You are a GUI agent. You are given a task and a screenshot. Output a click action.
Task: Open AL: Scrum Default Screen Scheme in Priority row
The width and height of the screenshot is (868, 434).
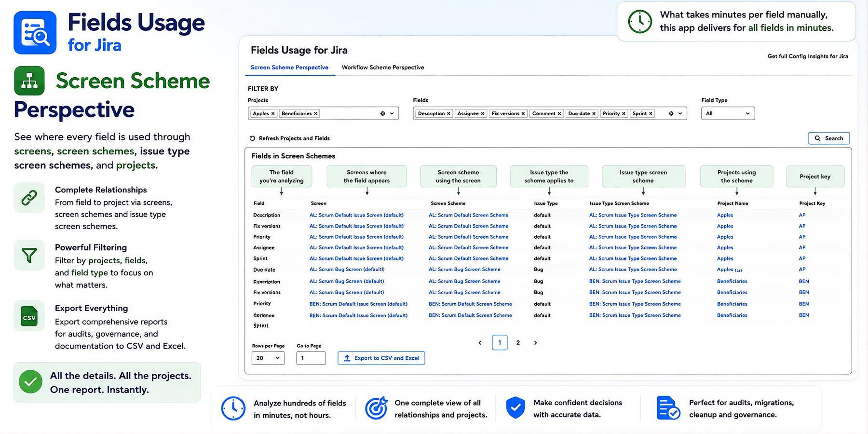point(468,237)
